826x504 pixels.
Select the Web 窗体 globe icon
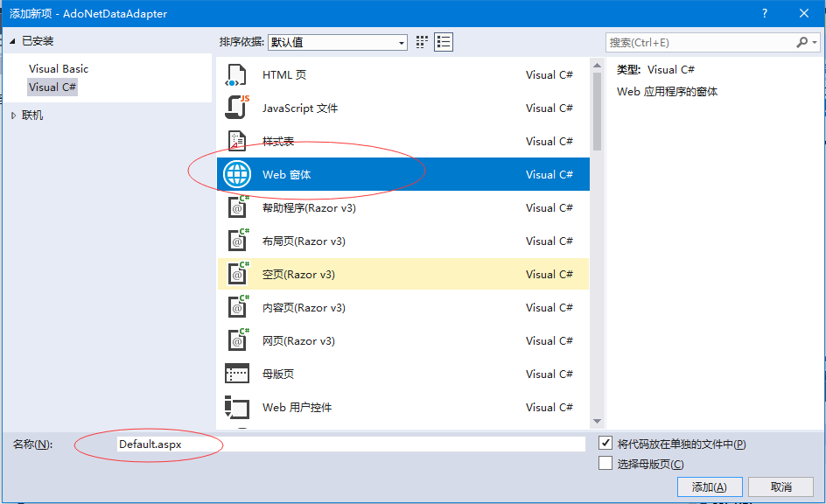pyautogui.click(x=237, y=174)
